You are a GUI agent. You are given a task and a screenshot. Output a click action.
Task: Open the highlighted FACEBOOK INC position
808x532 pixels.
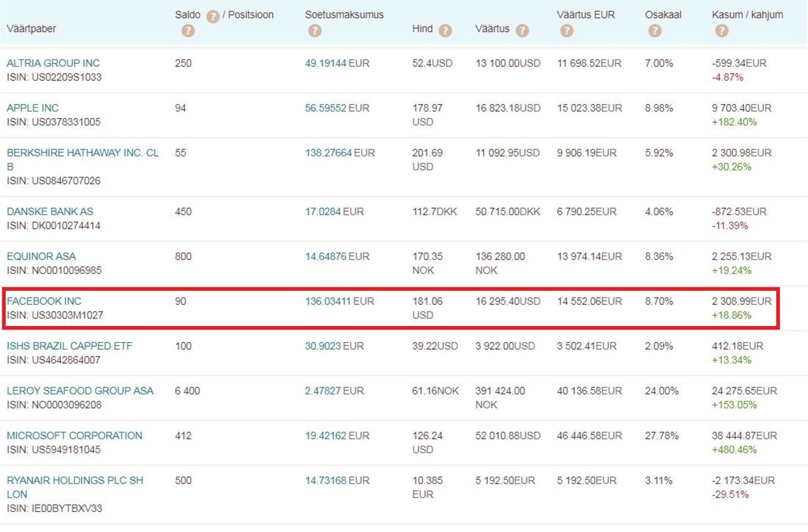(44, 301)
